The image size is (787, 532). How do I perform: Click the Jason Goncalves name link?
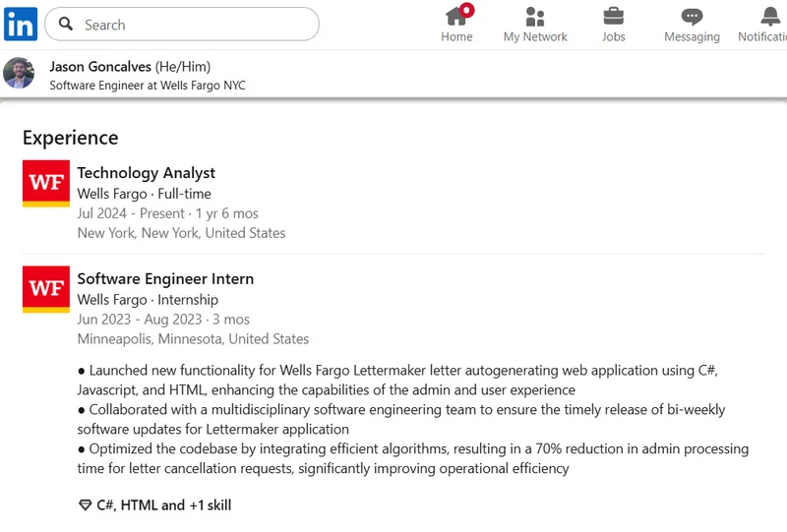tap(100, 66)
